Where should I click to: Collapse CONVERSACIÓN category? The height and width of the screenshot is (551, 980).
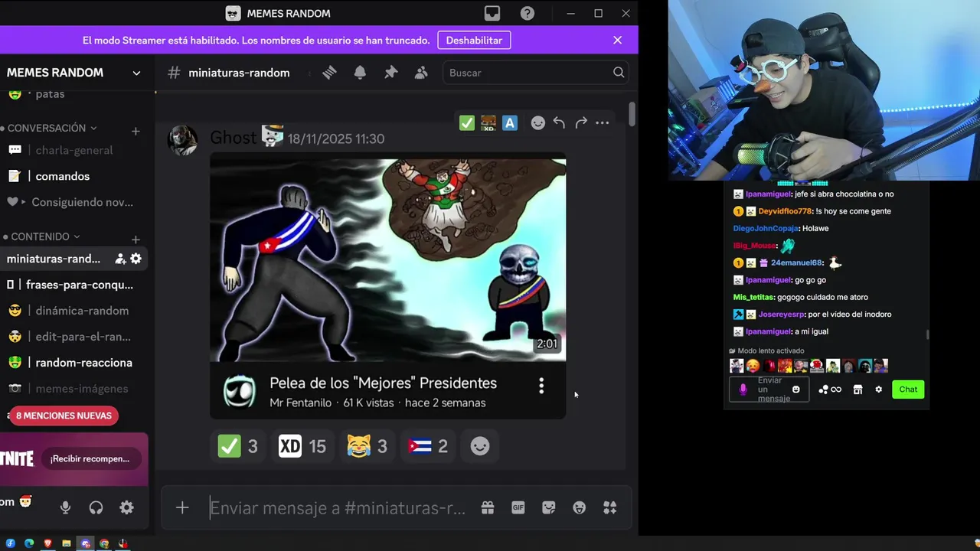(52, 128)
